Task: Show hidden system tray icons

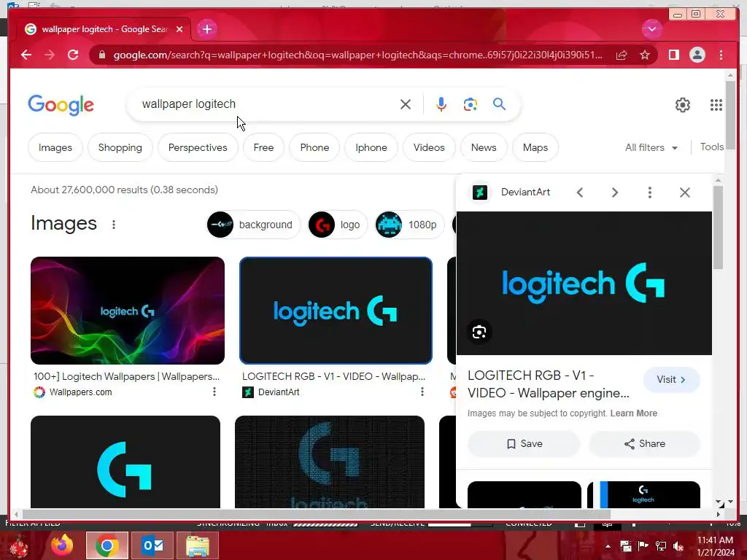Action: pyautogui.click(x=608, y=546)
